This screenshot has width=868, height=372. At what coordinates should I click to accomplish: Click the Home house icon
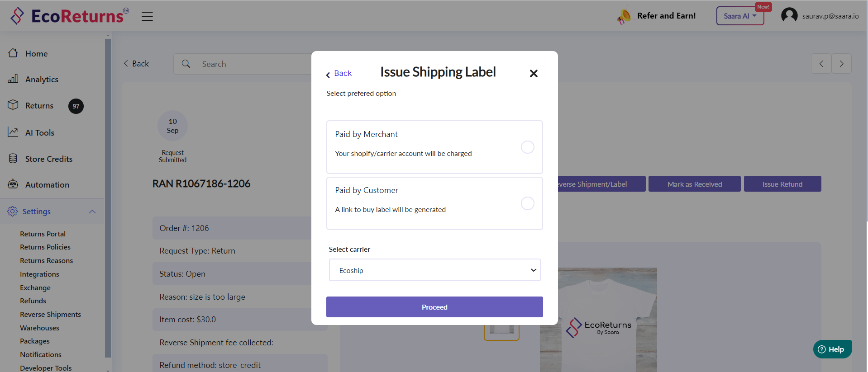[13, 53]
